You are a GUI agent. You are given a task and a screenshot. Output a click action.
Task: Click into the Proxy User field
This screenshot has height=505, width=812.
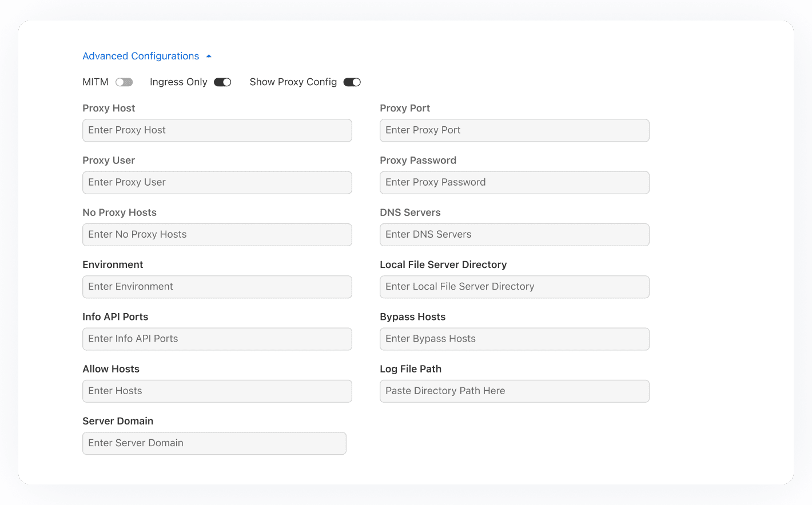(217, 183)
